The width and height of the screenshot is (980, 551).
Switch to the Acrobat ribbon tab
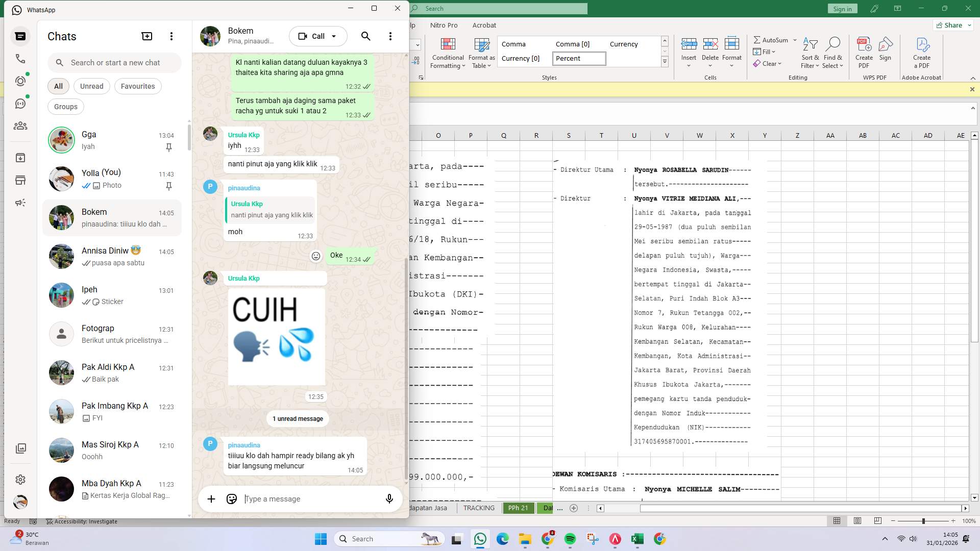[x=484, y=25]
